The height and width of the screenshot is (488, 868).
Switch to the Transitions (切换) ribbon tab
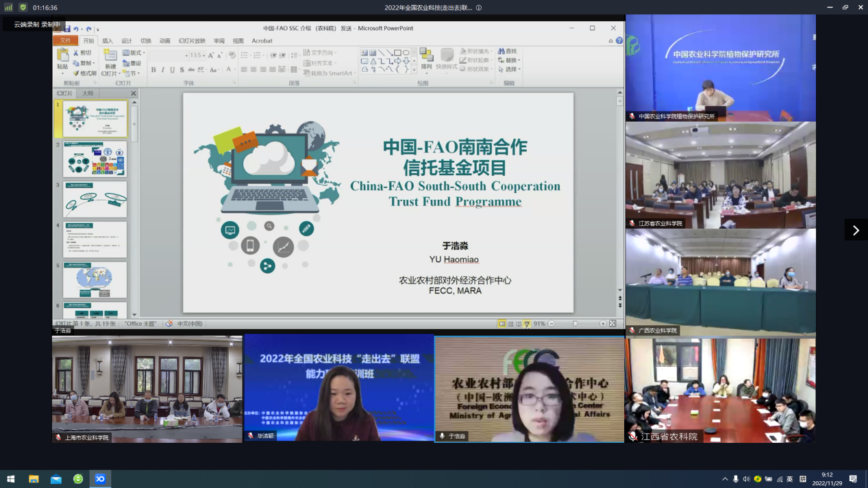tap(146, 40)
